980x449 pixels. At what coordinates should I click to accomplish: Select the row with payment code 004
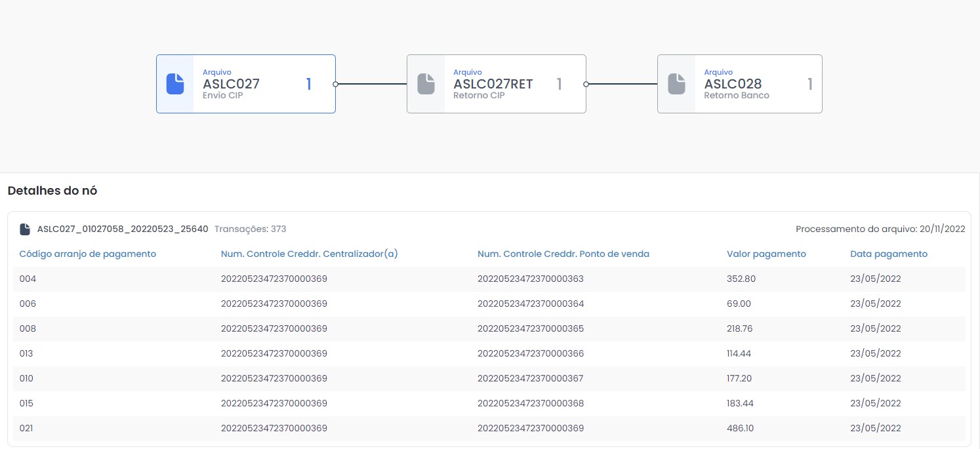point(489,279)
